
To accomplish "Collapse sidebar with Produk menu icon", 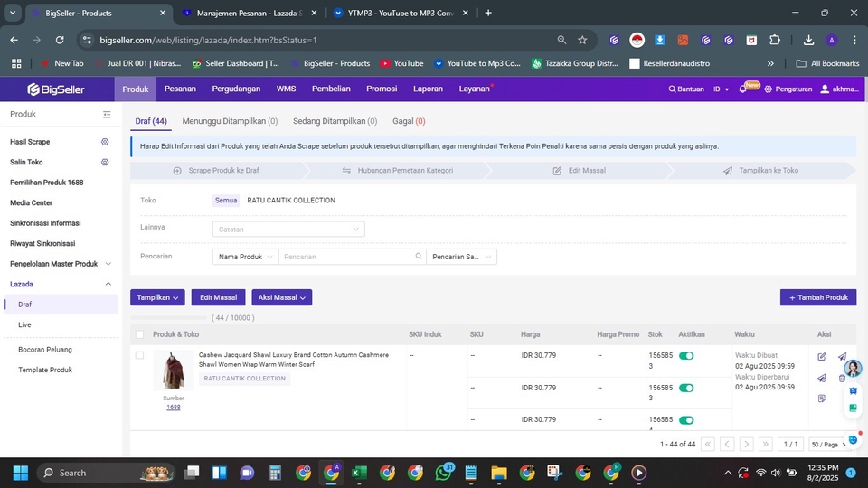I will [x=107, y=115].
